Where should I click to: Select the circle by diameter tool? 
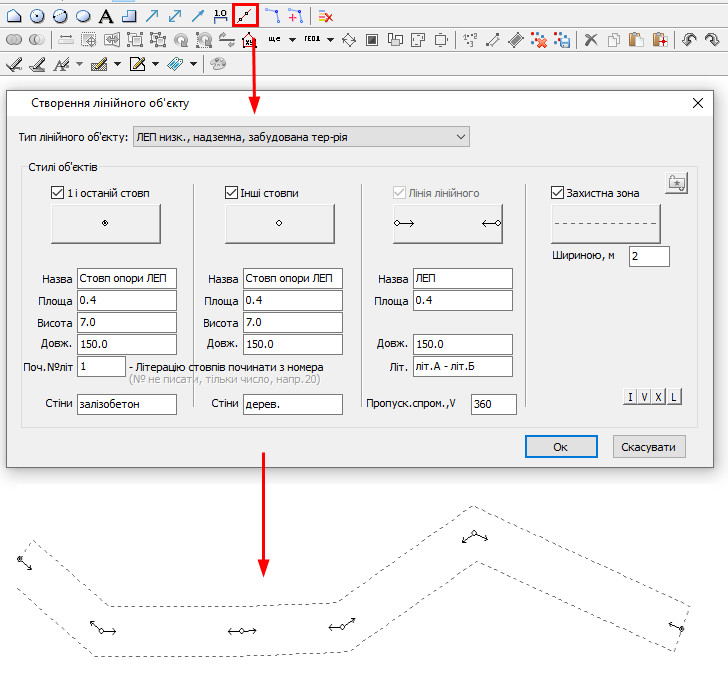coord(60,16)
